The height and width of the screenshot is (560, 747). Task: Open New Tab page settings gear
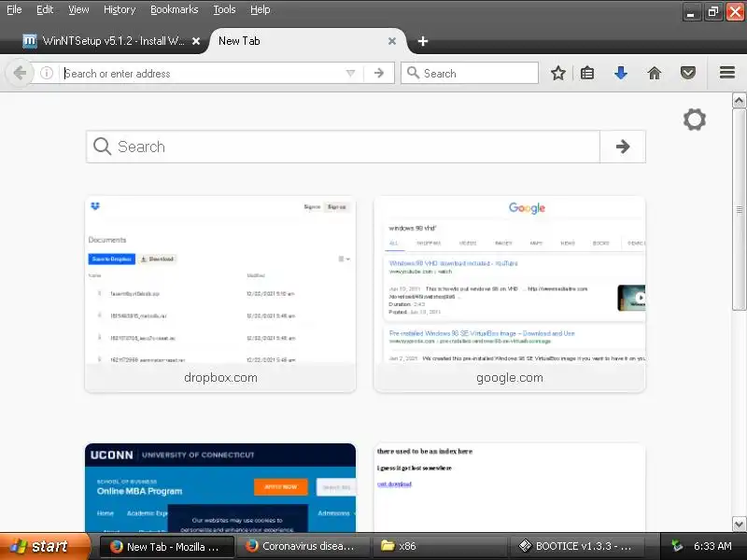click(695, 119)
